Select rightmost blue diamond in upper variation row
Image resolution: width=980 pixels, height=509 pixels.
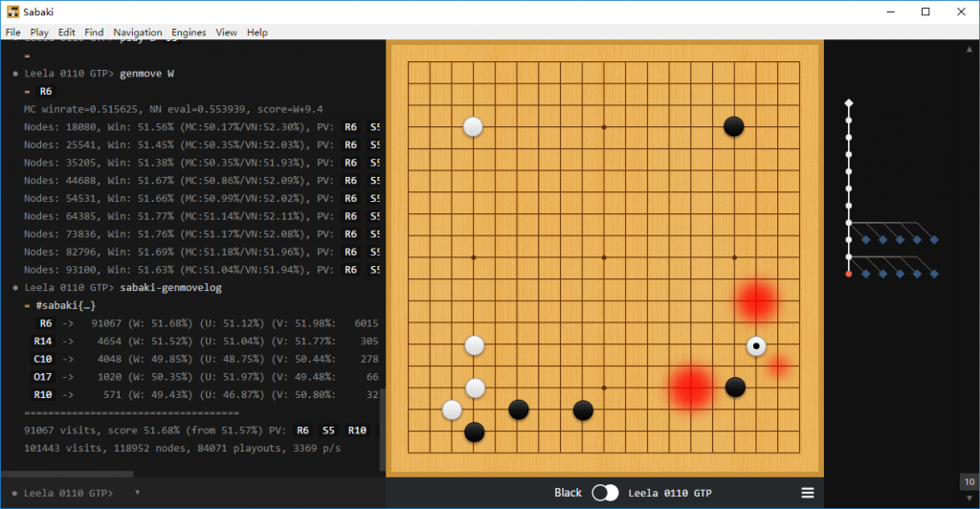coord(934,240)
